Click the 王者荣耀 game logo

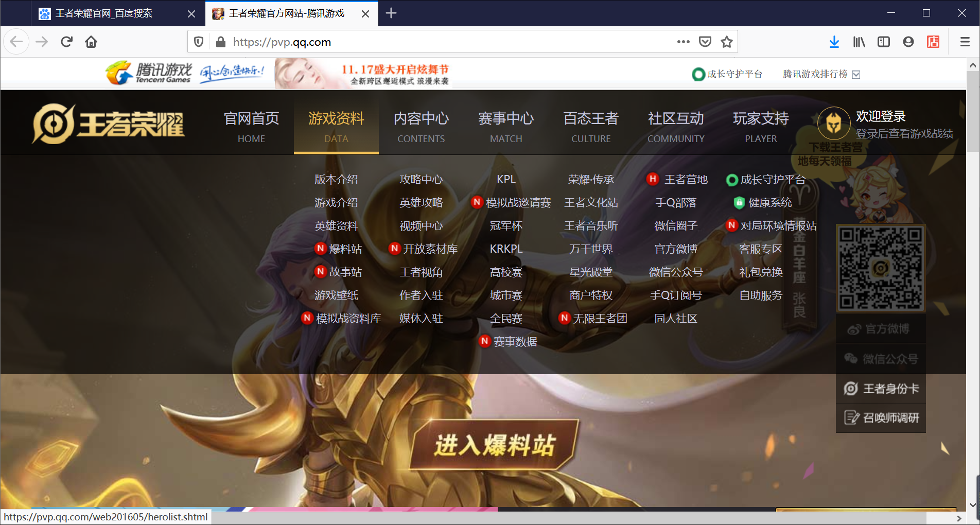coord(108,124)
